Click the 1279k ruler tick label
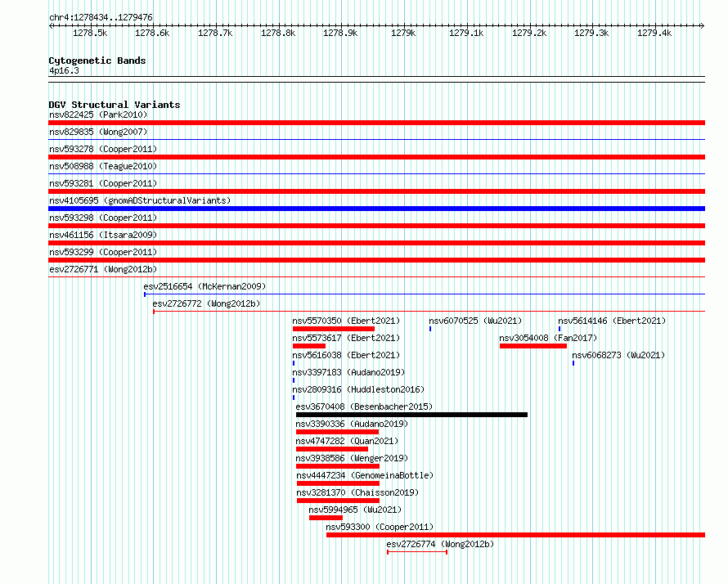Viewport: 728px width, 584px height. (403, 33)
